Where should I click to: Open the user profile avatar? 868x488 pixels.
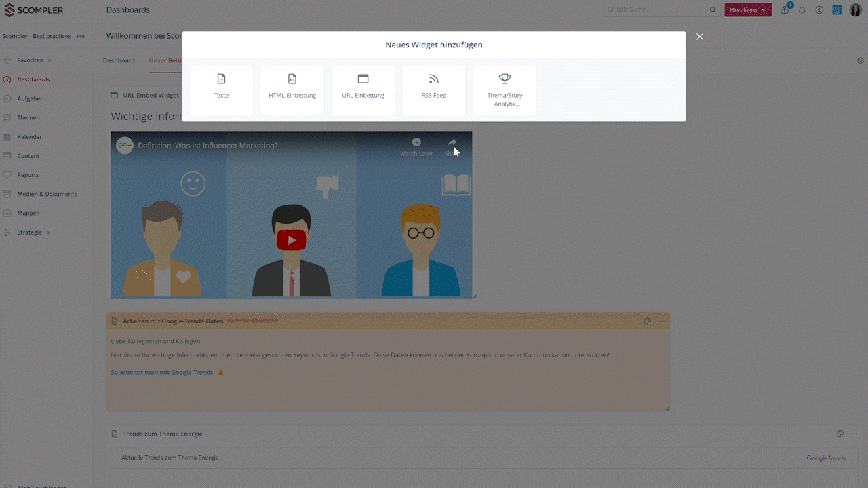point(855,10)
